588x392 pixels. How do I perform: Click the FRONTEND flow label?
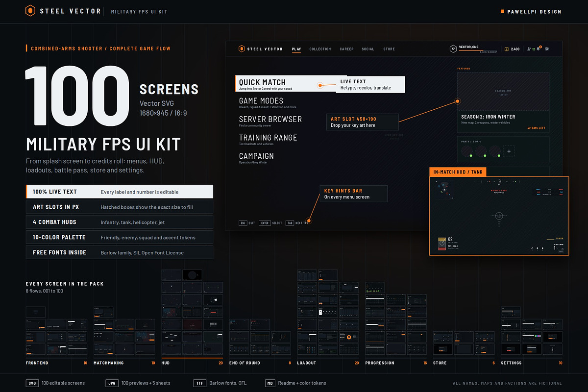pyautogui.click(x=37, y=363)
